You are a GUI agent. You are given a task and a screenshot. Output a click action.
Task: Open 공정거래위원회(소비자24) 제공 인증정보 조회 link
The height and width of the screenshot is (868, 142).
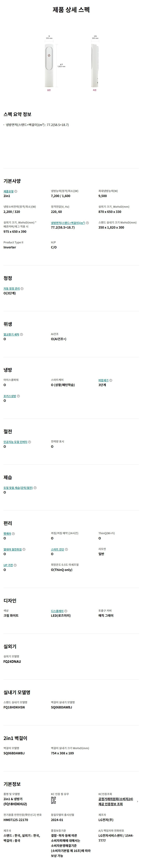pos(115,802)
